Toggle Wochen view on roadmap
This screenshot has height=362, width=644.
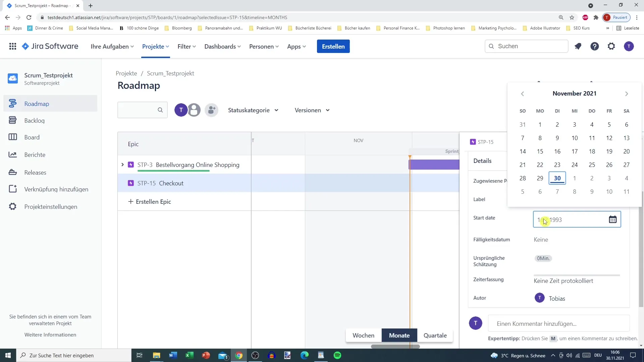coord(363,335)
